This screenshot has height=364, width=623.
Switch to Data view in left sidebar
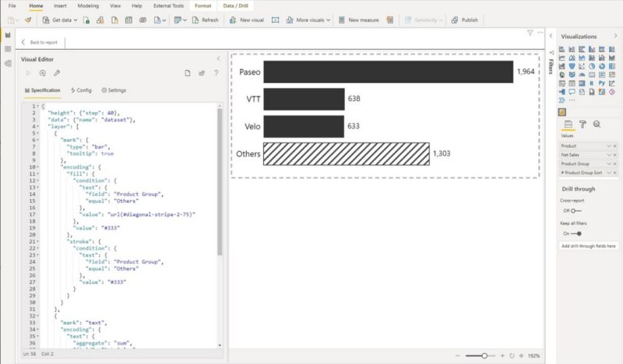7,49
